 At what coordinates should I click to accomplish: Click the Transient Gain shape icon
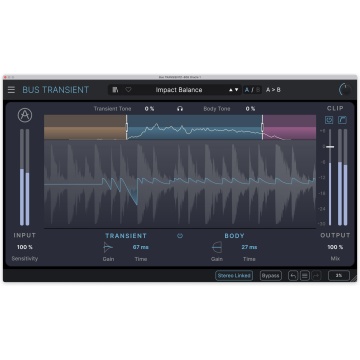click(x=108, y=248)
